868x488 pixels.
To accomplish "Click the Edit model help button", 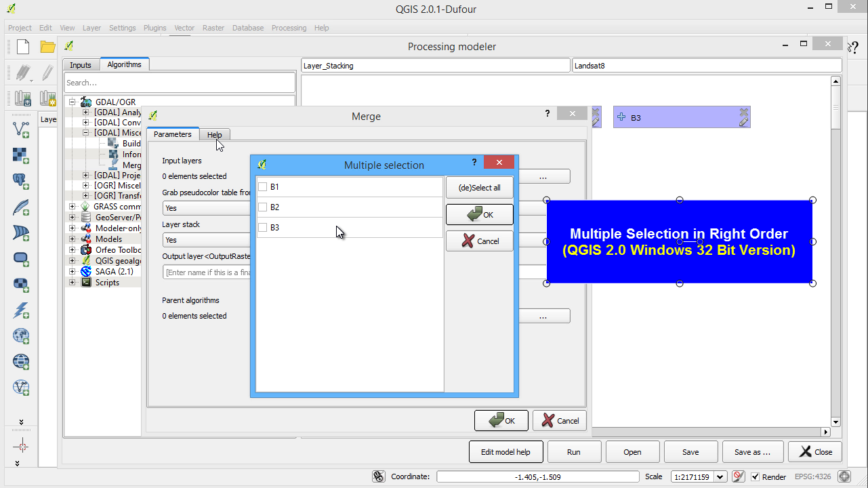I will click(505, 452).
